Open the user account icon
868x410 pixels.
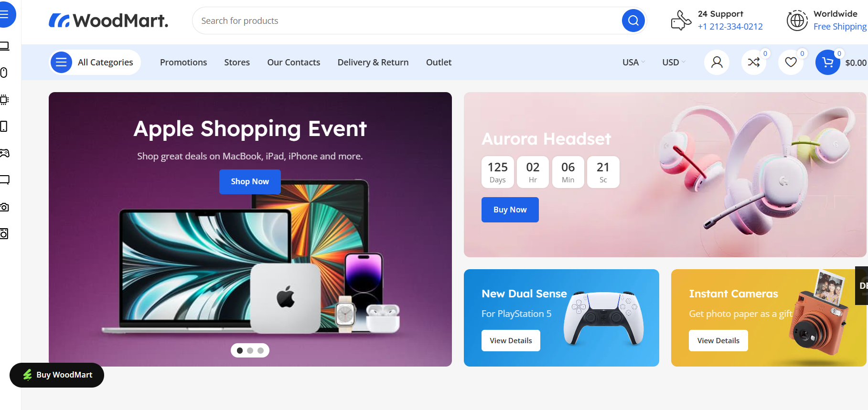[717, 62]
